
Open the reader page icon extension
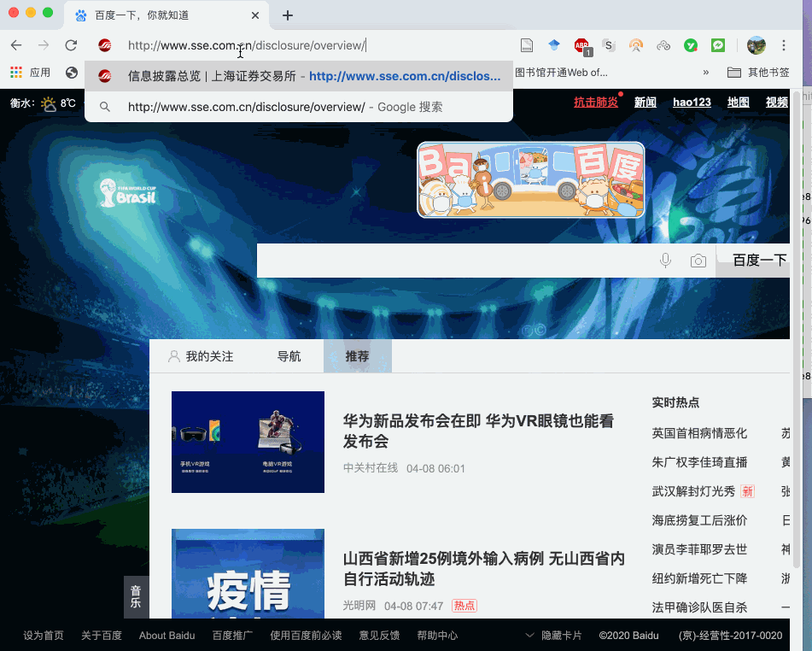pos(527,45)
